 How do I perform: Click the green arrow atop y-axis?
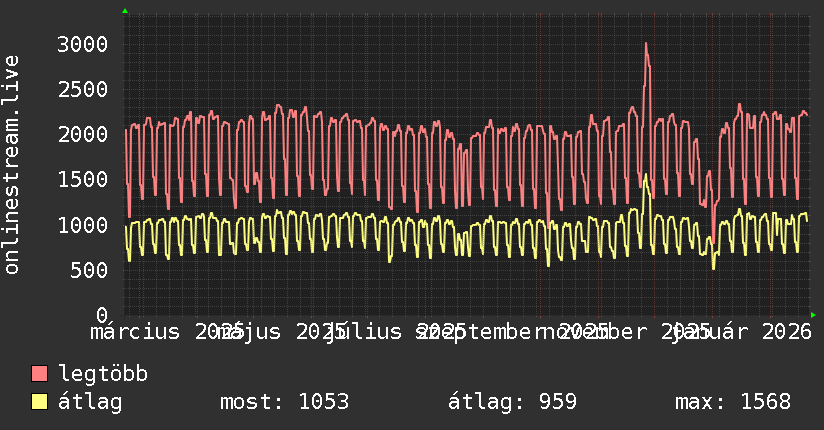[125, 11]
